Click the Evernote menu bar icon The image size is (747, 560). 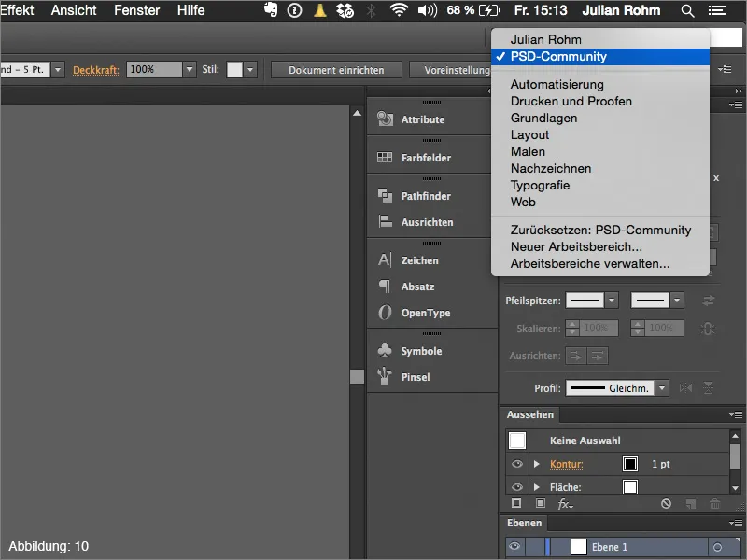(271, 10)
